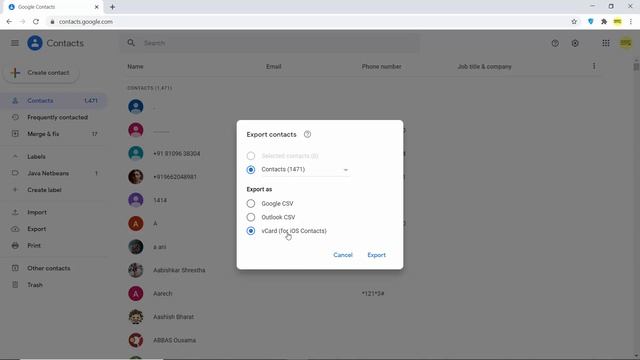Open the help menu question icon
The height and width of the screenshot is (360, 640).
[555, 43]
